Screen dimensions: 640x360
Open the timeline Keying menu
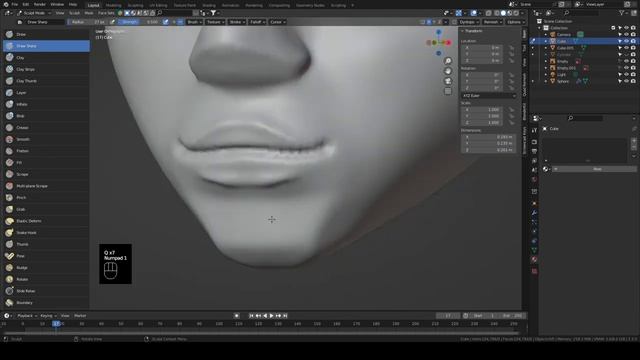tap(48, 316)
